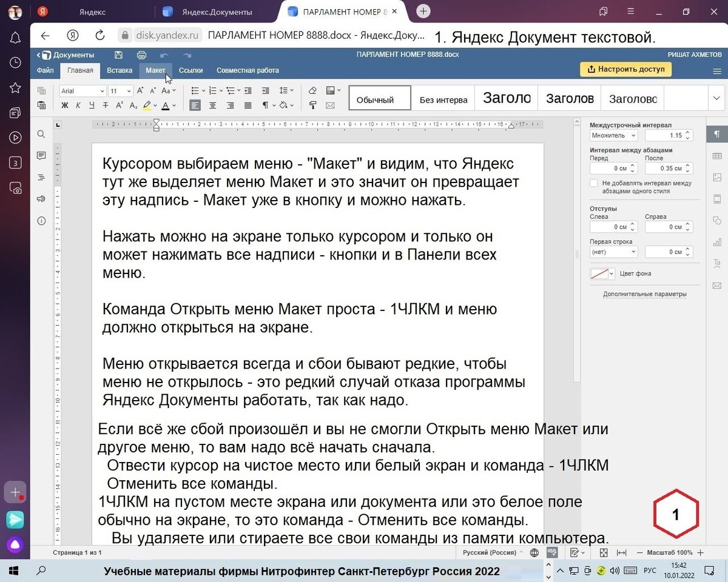
Task: Click the 'Настроить доступ' button
Action: coord(625,69)
